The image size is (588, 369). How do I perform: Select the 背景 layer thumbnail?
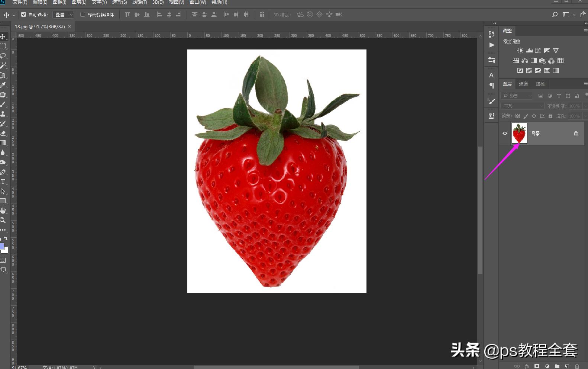519,133
